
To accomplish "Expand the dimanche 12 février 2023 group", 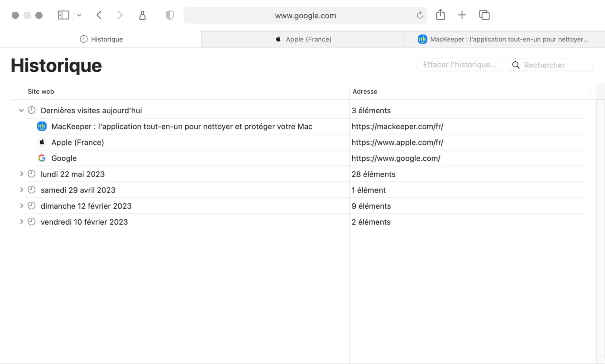I will point(21,206).
